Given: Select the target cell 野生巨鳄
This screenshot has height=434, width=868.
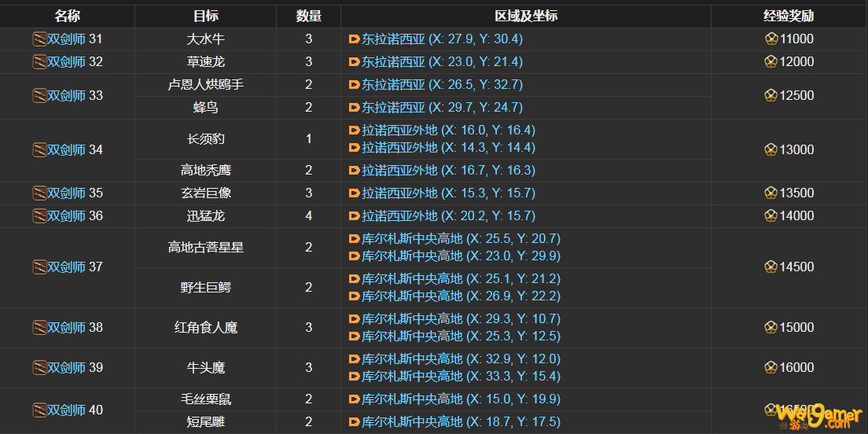Looking at the screenshot, I should [x=205, y=288].
